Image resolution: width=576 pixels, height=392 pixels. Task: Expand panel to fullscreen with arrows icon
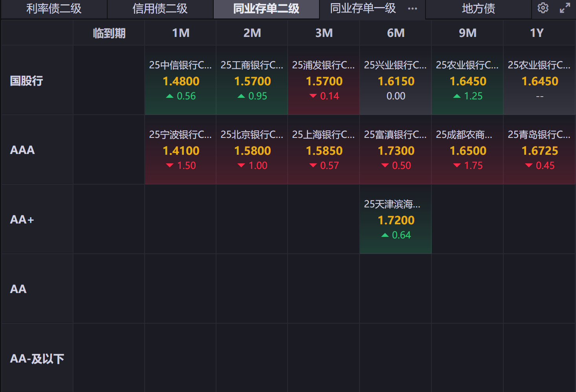pos(565,8)
